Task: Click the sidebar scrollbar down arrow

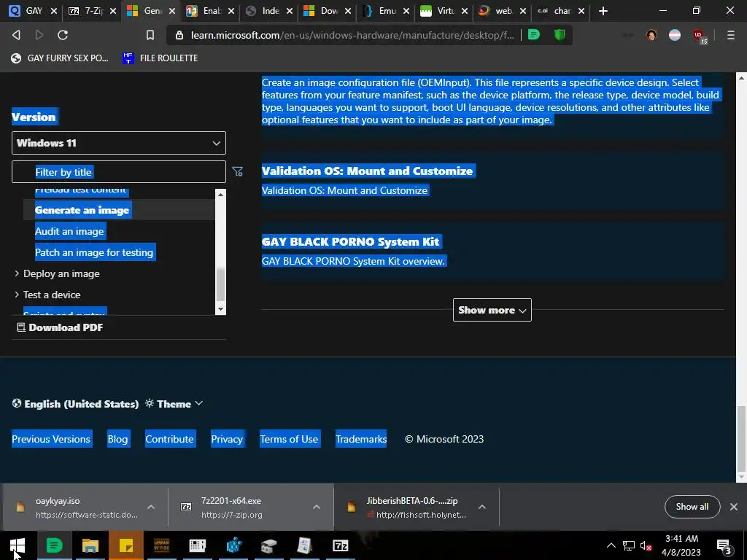Action: point(220,309)
